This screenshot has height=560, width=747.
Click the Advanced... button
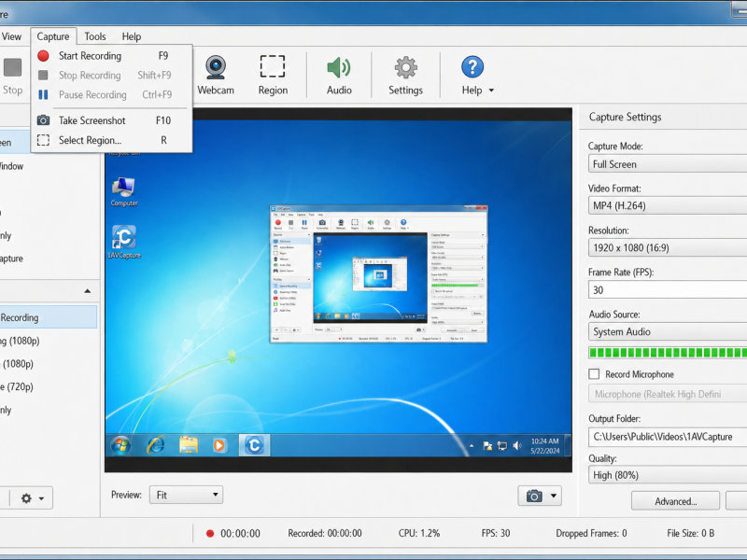coord(675,501)
